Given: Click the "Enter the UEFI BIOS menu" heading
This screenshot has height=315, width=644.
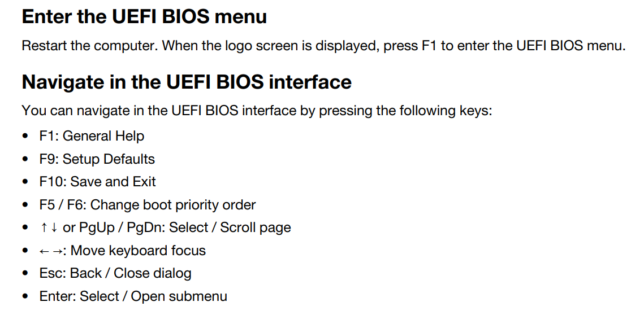Looking at the screenshot, I should (144, 17).
